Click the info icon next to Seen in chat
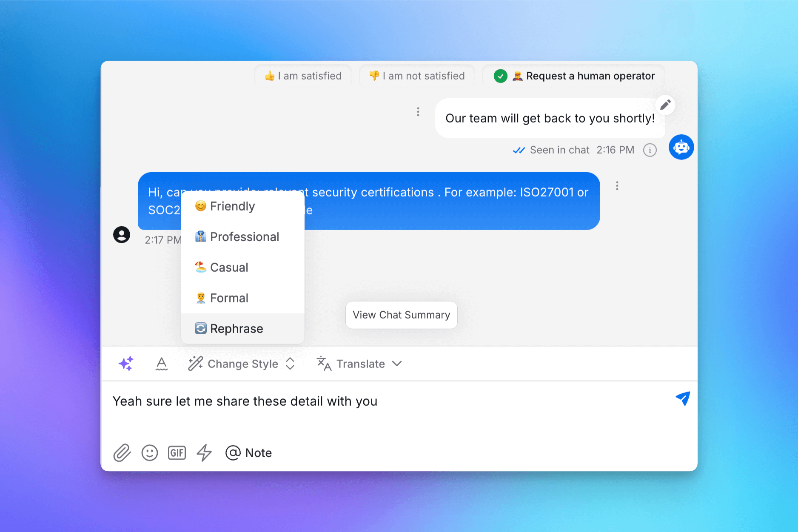798x532 pixels. 650,150
